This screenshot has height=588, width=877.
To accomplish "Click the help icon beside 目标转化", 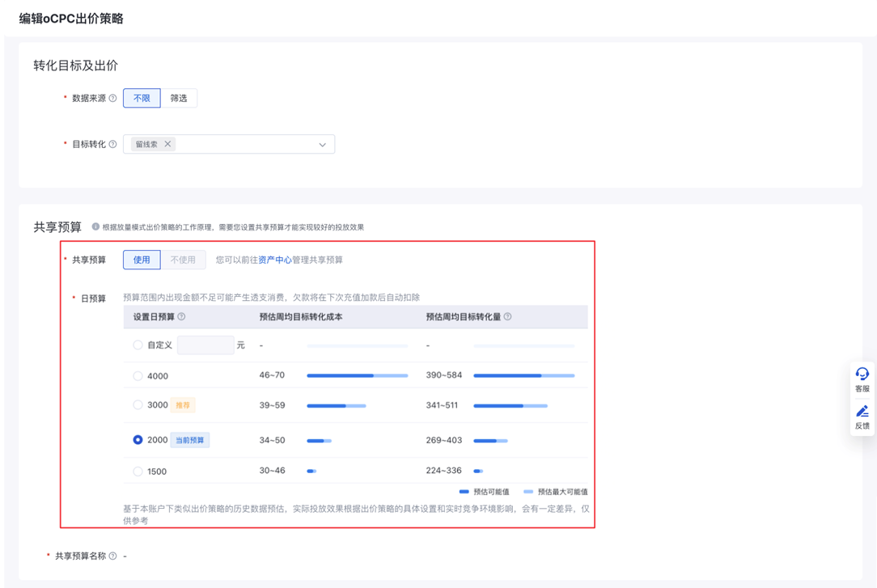I will pyautogui.click(x=113, y=145).
